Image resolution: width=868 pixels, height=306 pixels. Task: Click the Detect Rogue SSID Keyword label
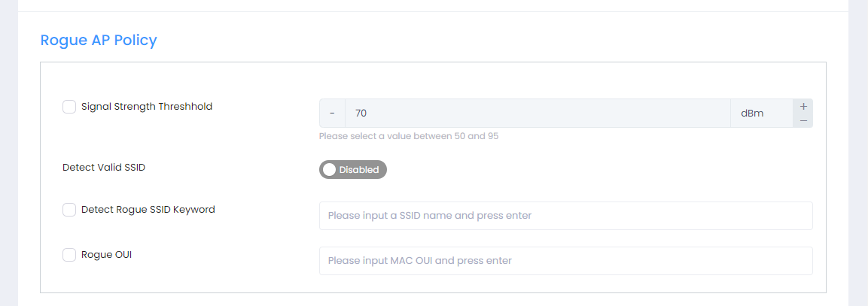pos(148,210)
